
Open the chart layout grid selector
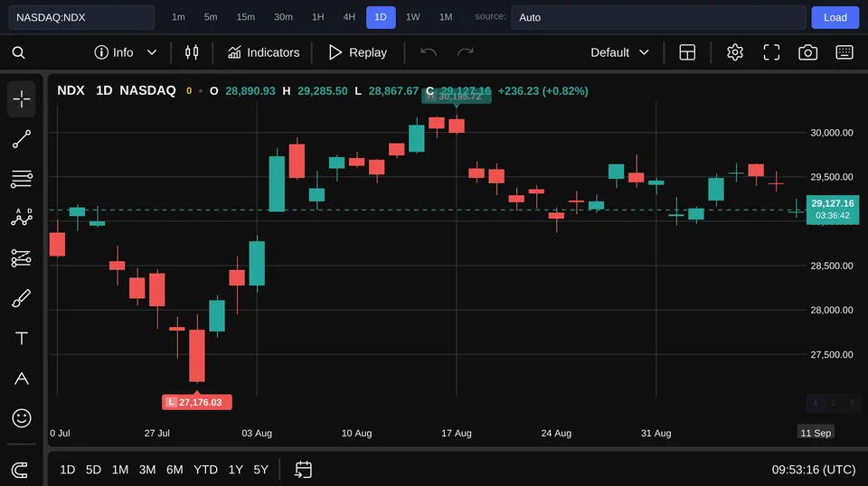pyautogui.click(x=687, y=52)
